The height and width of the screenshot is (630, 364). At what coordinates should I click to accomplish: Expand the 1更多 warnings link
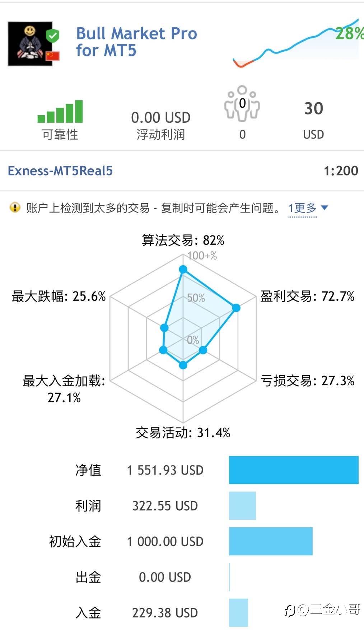click(303, 208)
